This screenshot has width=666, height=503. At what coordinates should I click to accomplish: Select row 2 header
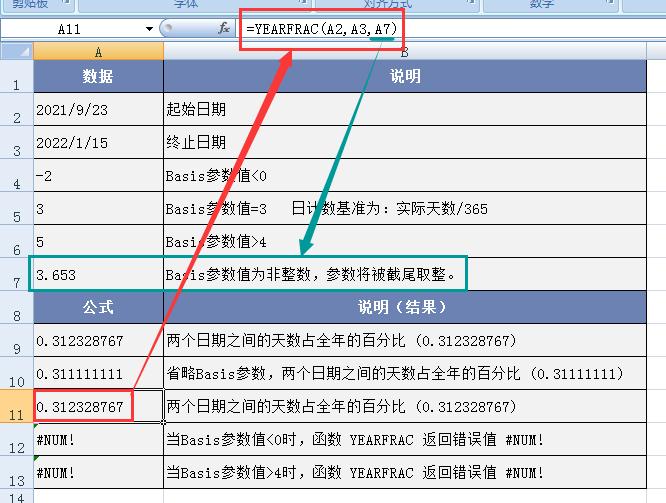point(17,109)
